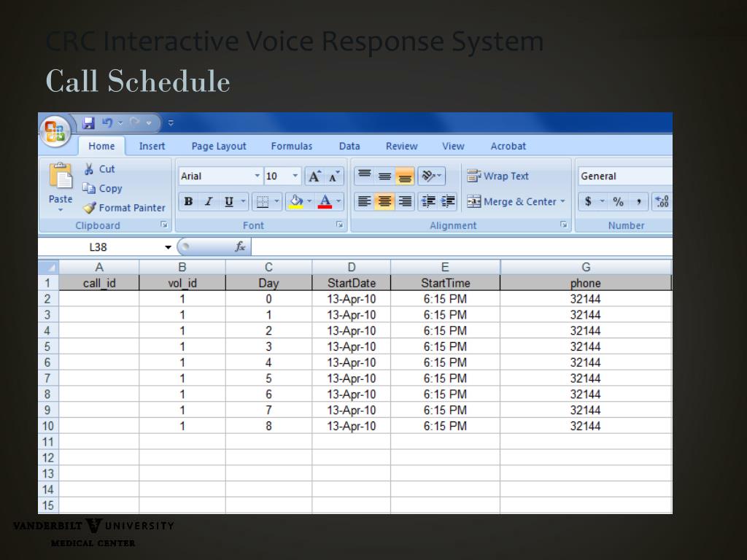Undo the last action
The image size is (747, 560).
point(107,122)
